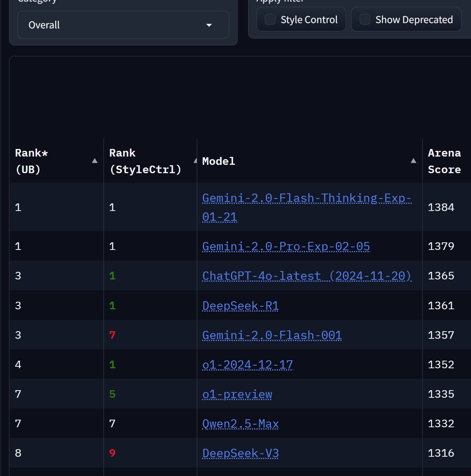Click Rank (UB) header label
The image size is (471, 476).
pos(31,161)
